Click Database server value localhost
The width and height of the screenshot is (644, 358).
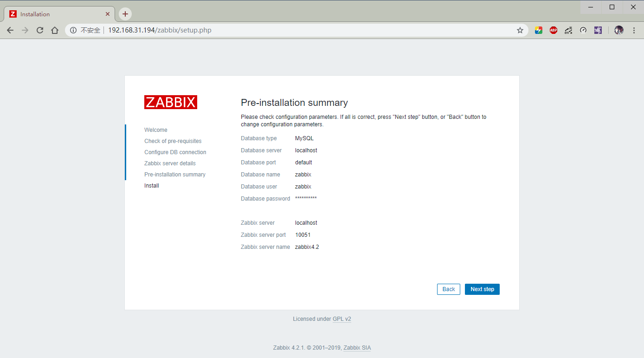[306, 150]
